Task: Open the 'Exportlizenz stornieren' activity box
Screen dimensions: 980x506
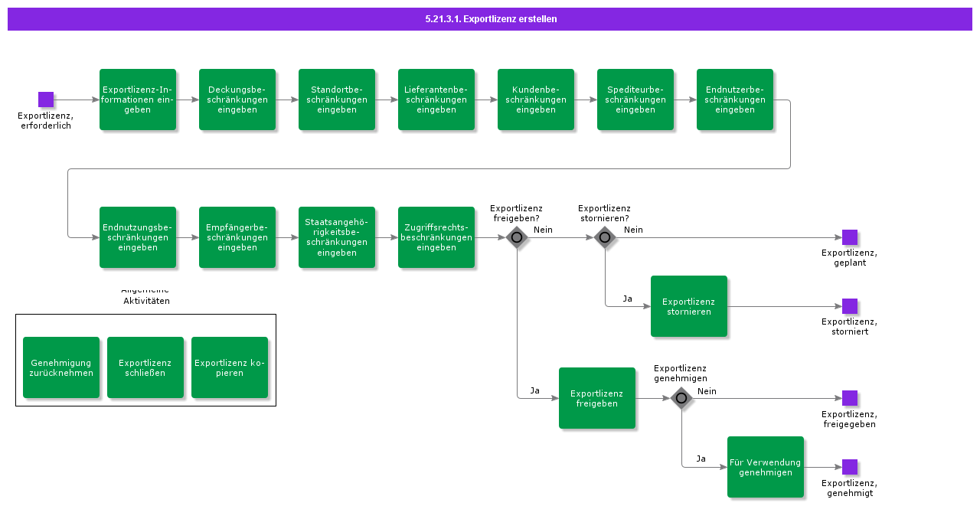Action: pyautogui.click(x=689, y=306)
